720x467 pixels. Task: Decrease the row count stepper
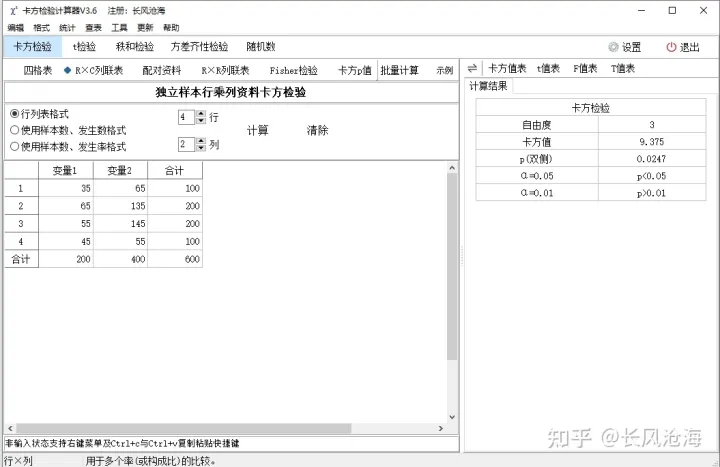click(201, 120)
